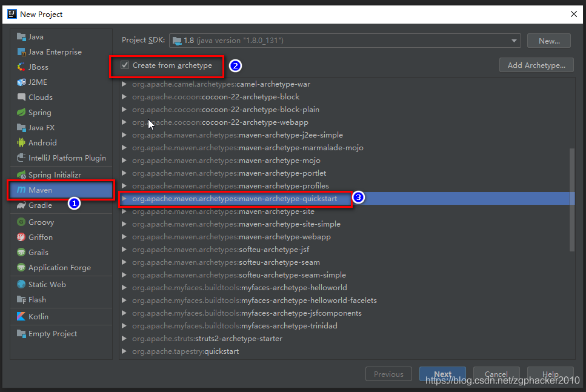
Task: Click the Griffon icon
Action: 21,238
